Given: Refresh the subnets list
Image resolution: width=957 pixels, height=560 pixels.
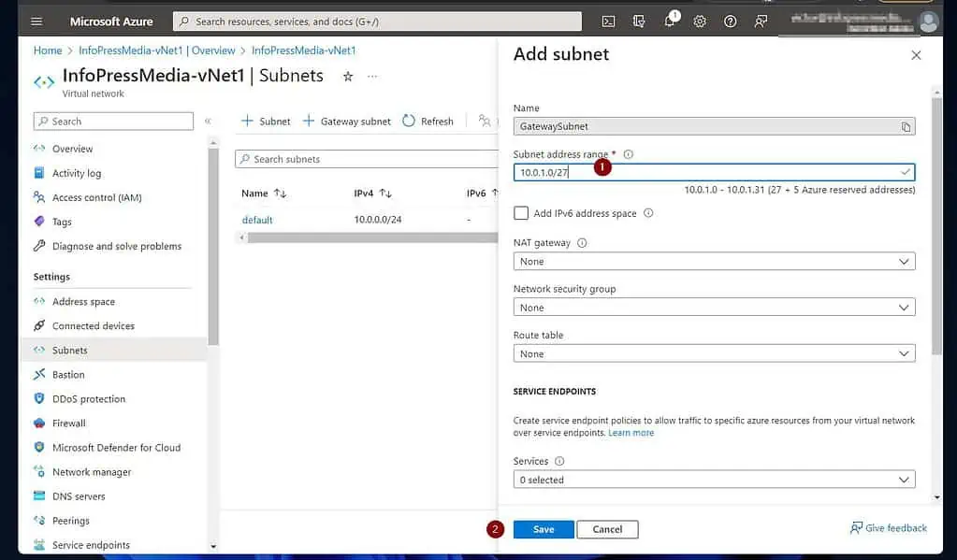Looking at the screenshot, I should click(x=428, y=121).
